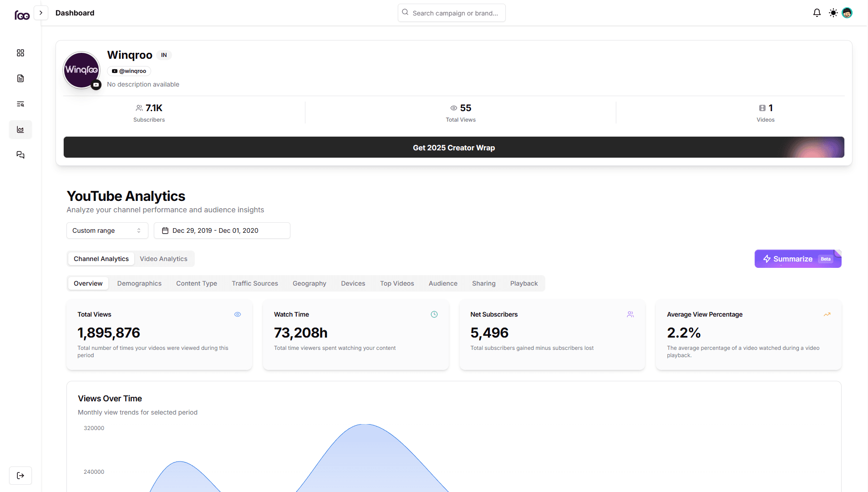868x492 pixels.
Task: Click the campaign or brand search field
Action: [451, 13]
